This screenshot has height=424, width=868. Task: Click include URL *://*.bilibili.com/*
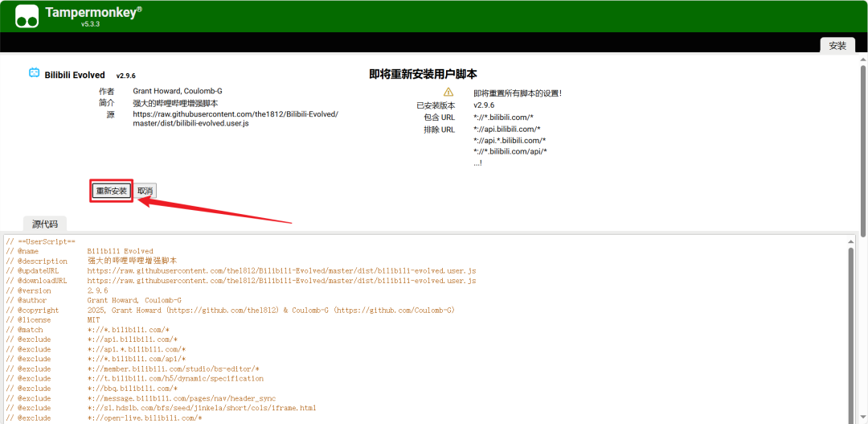[x=503, y=117]
